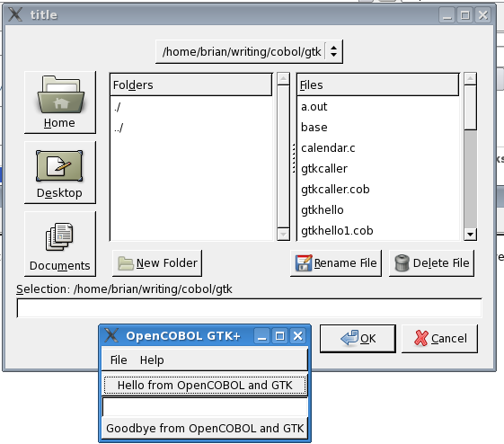
Task: Open the Desktop shortcut icon
Action: coord(60,173)
